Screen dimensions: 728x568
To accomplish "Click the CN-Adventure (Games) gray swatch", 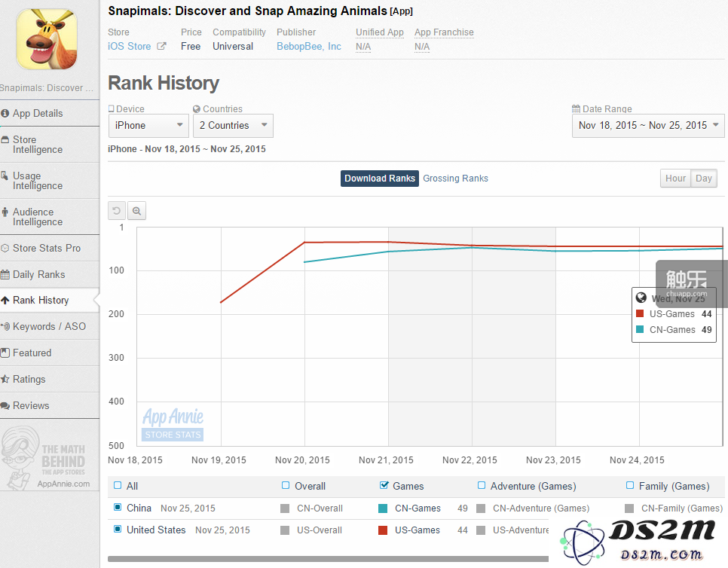I will (x=481, y=508).
